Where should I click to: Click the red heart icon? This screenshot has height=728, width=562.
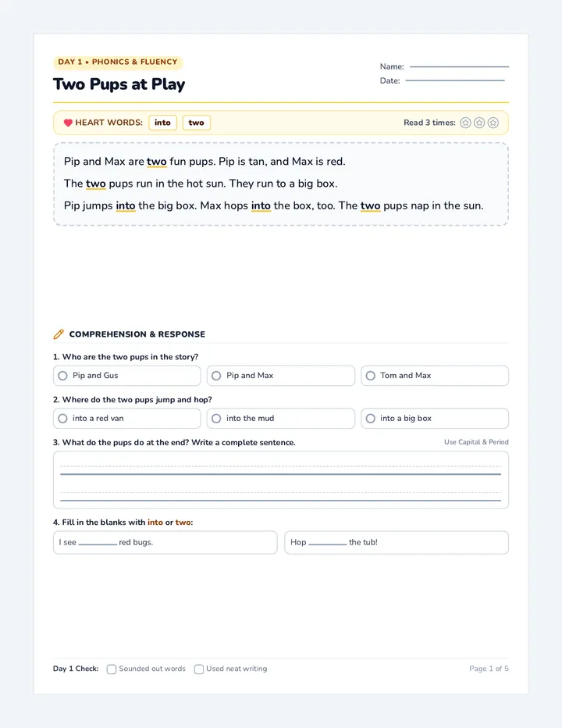(x=68, y=123)
